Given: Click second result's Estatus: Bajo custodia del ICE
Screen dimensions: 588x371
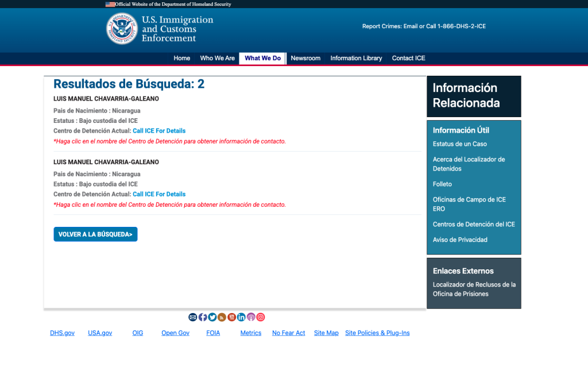Looking at the screenshot, I should tap(96, 184).
